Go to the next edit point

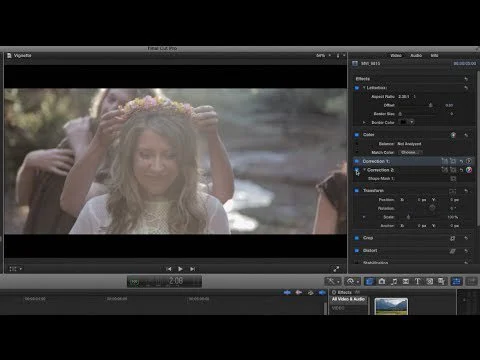(192, 269)
